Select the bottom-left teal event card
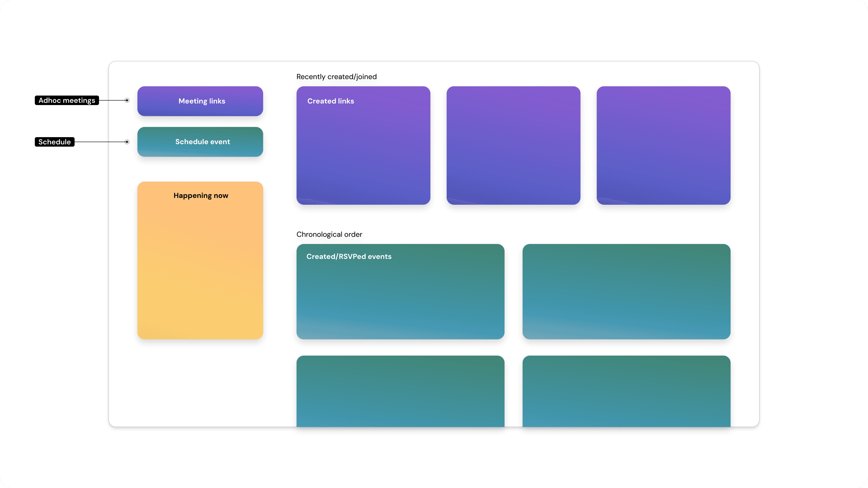868x488 pixels. [400, 391]
